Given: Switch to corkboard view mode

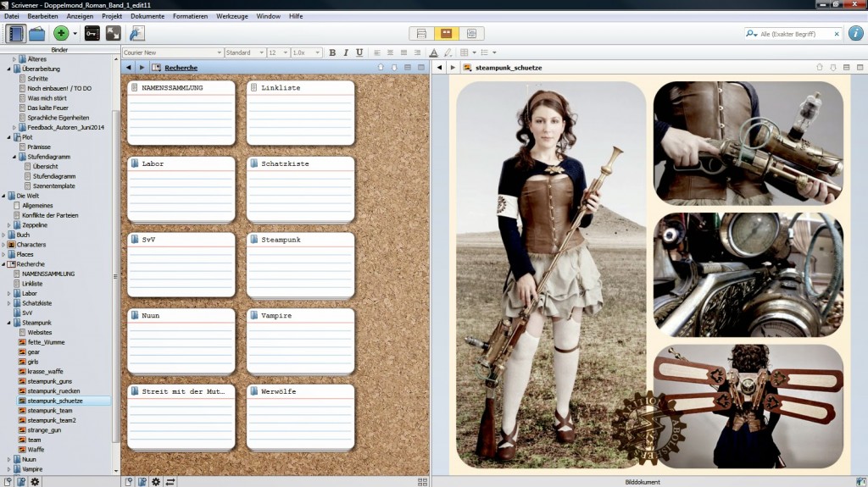Looking at the screenshot, I should pos(445,34).
